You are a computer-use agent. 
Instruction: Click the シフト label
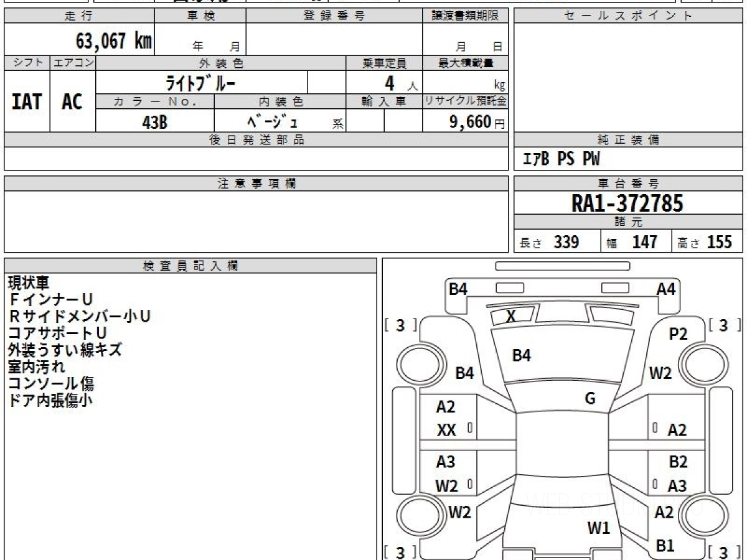tap(27, 63)
